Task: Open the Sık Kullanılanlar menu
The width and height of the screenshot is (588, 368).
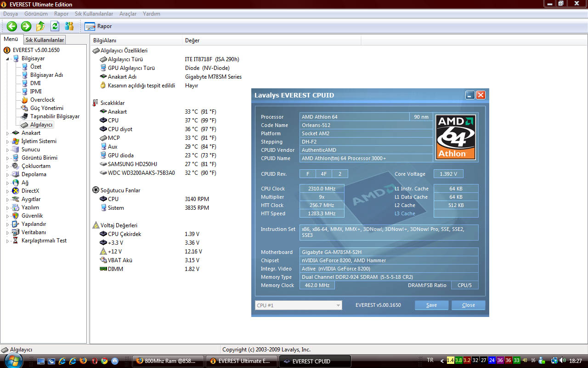Action: click(94, 14)
